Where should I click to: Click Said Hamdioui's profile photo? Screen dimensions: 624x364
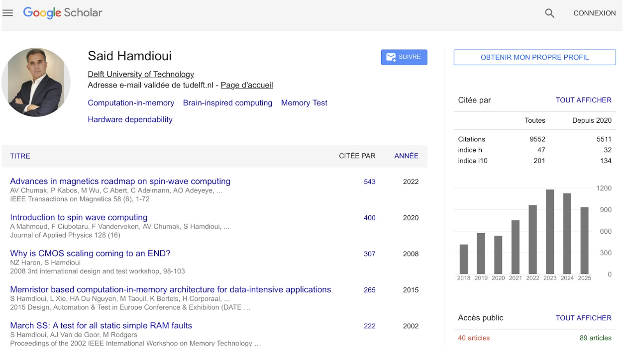coord(36,82)
